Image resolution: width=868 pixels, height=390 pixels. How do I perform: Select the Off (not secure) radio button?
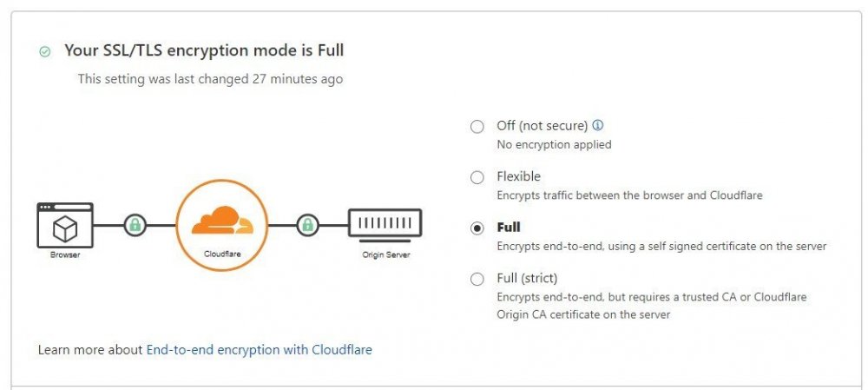pyautogui.click(x=477, y=127)
